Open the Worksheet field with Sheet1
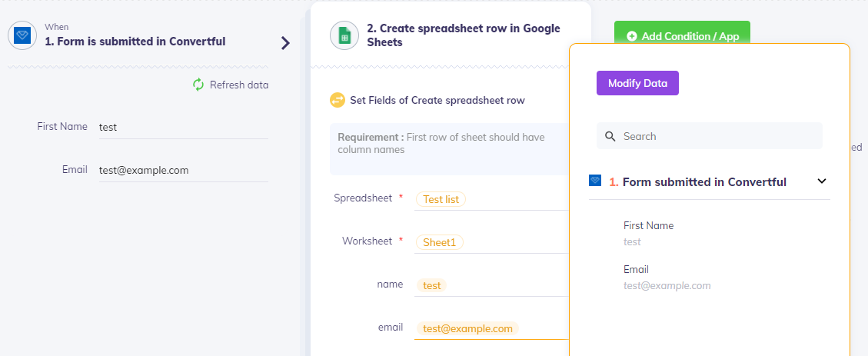The image size is (868, 356). pyautogui.click(x=491, y=242)
